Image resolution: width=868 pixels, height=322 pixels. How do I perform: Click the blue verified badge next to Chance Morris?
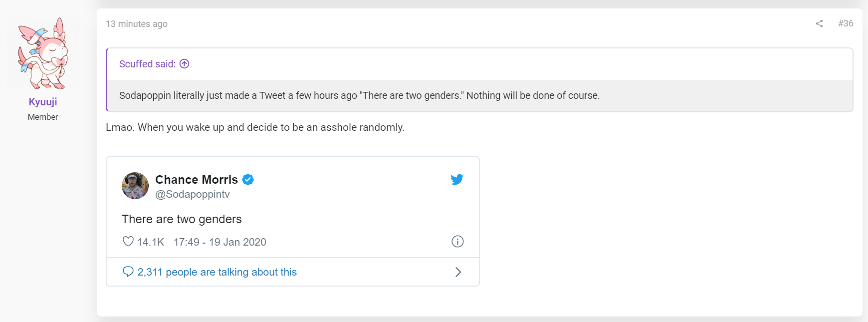(x=248, y=180)
